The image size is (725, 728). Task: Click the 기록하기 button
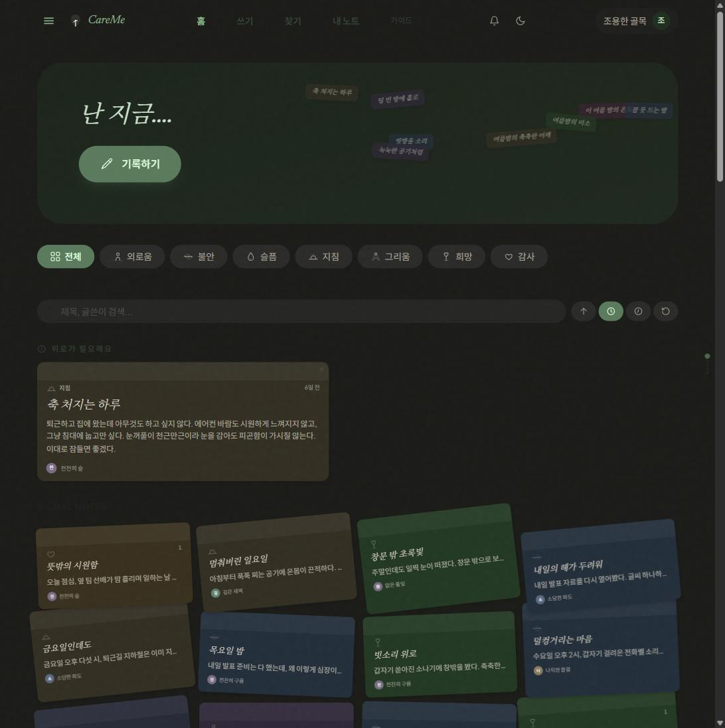point(130,164)
